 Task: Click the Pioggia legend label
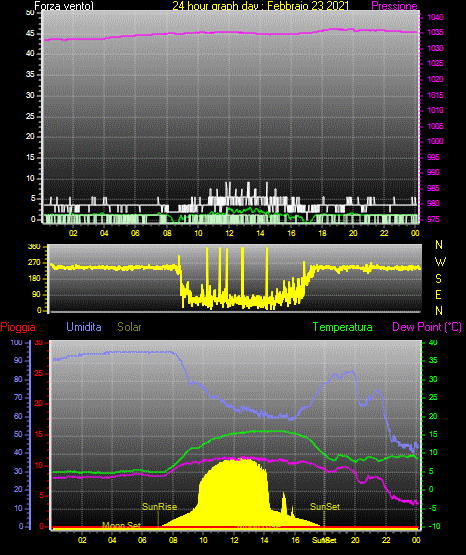(x=18, y=327)
